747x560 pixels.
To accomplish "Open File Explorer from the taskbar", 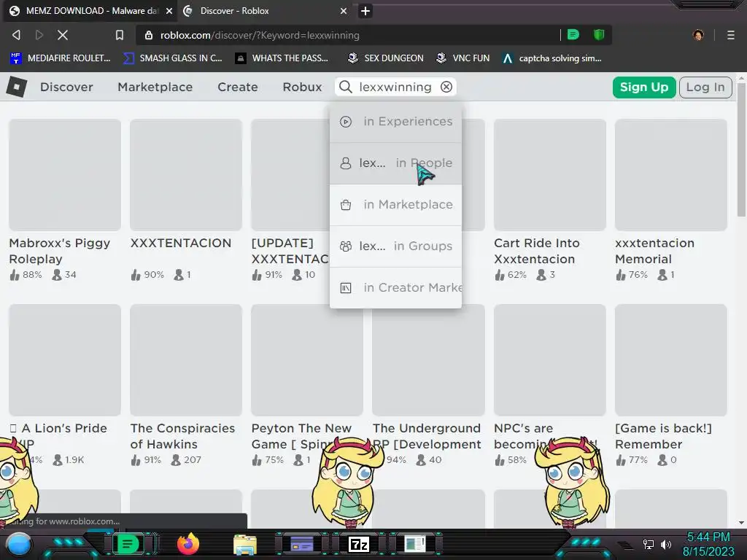I will click(x=245, y=545).
